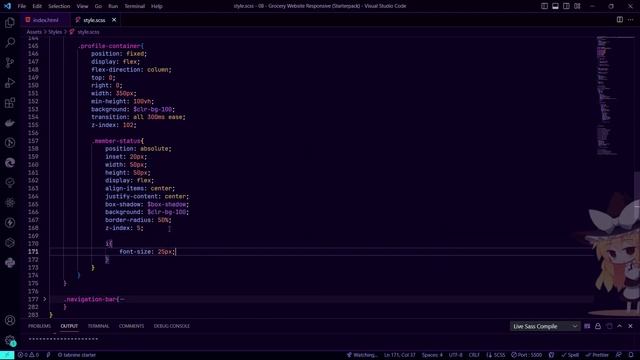Open the Edge browser tools icon

(10, 162)
